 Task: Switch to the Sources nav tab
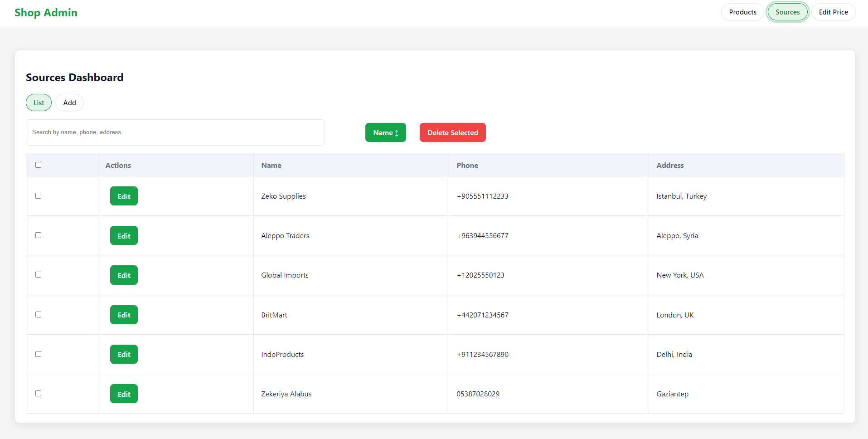[x=787, y=12]
